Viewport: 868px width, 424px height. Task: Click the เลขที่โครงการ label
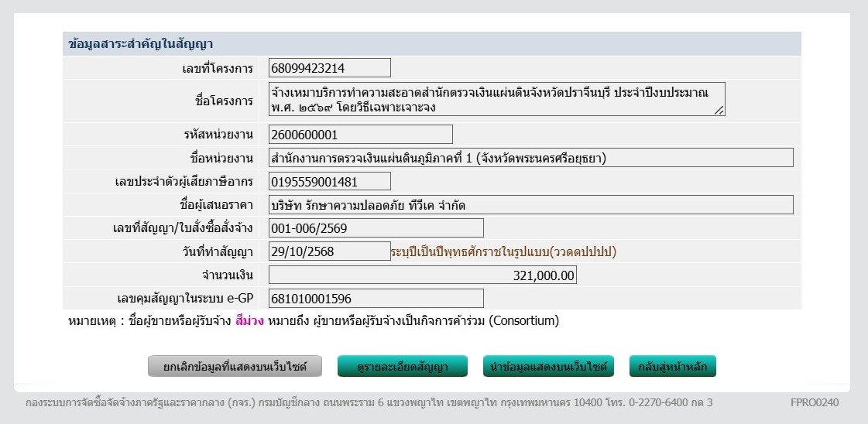218,69
